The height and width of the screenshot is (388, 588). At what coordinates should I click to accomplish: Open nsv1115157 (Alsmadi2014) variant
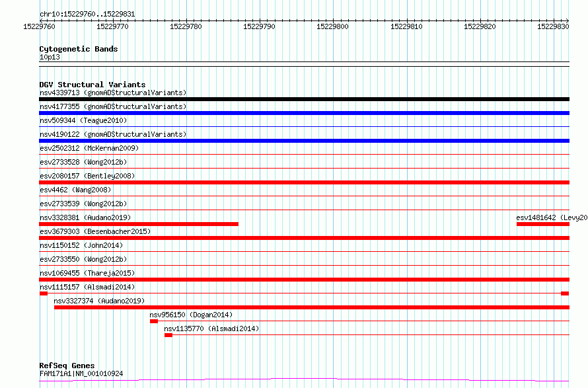pos(87,287)
